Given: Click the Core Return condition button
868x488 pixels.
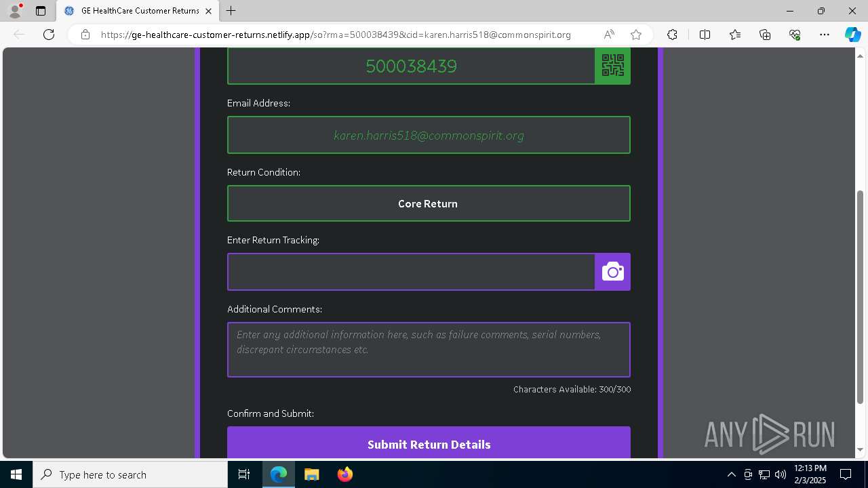Looking at the screenshot, I should (429, 203).
